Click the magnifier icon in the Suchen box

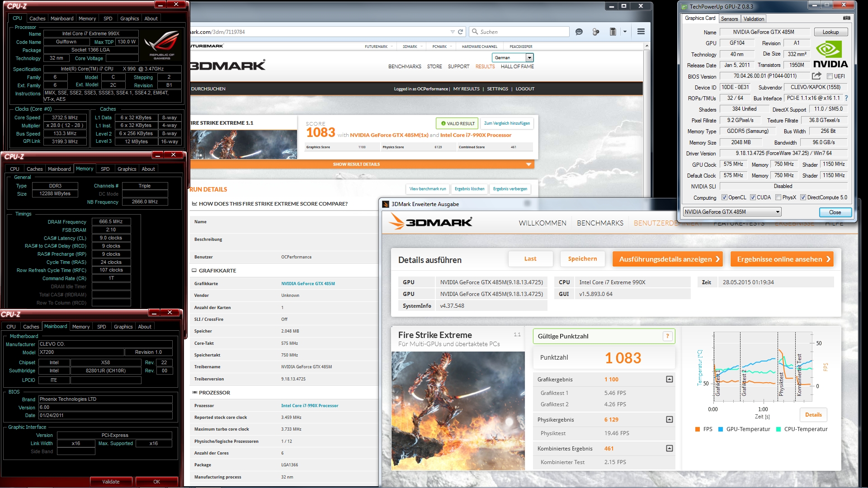(x=475, y=32)
